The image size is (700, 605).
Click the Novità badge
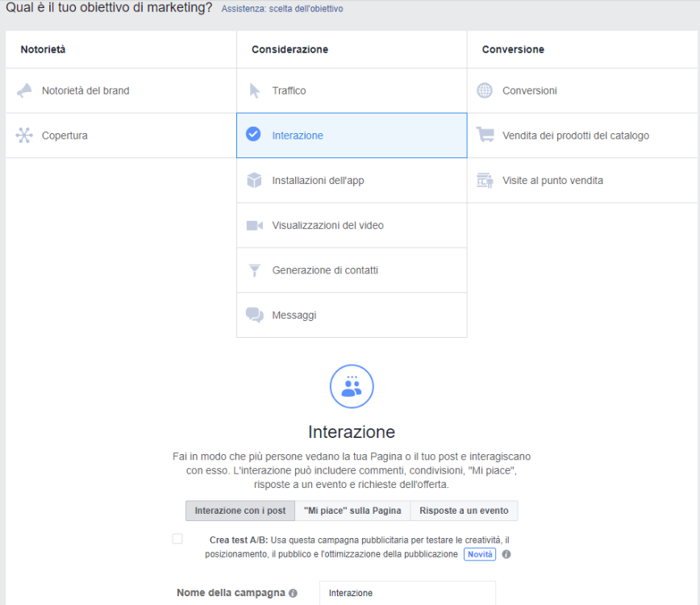pos(480,554)
